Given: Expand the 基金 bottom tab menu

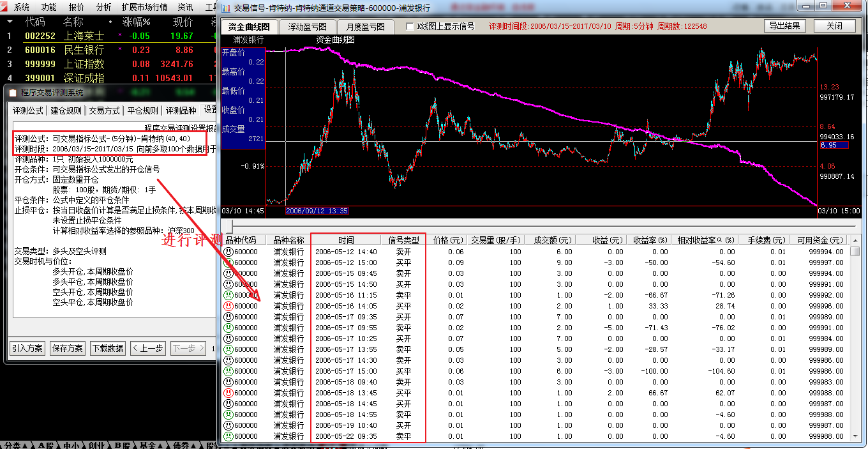Looking at the screenshot, I should (151, 445).
